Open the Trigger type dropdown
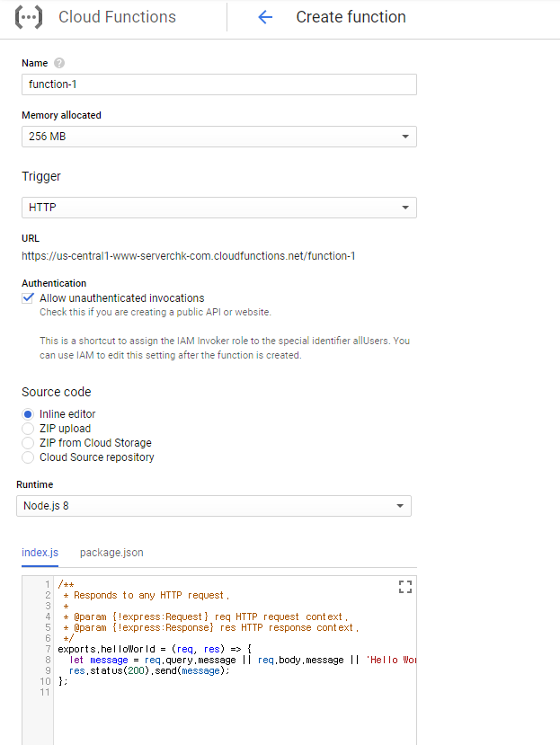 (218, 208)
